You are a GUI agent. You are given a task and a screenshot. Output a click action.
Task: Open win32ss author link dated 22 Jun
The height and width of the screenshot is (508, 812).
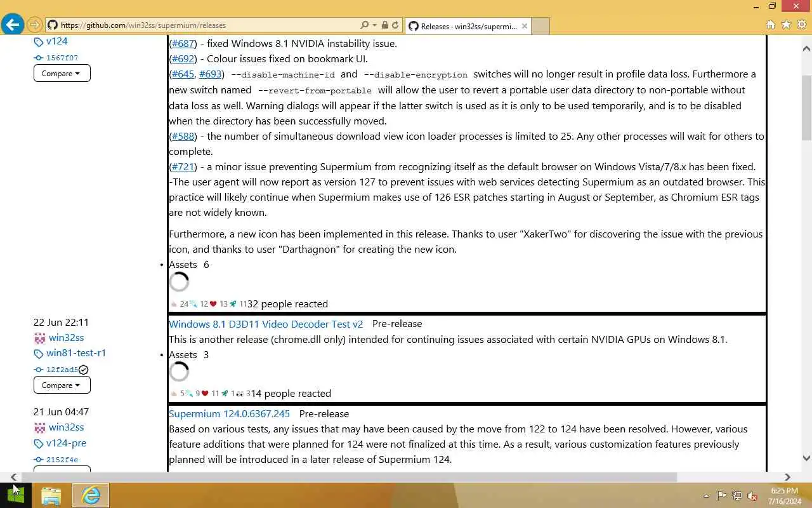coord(66,337)
